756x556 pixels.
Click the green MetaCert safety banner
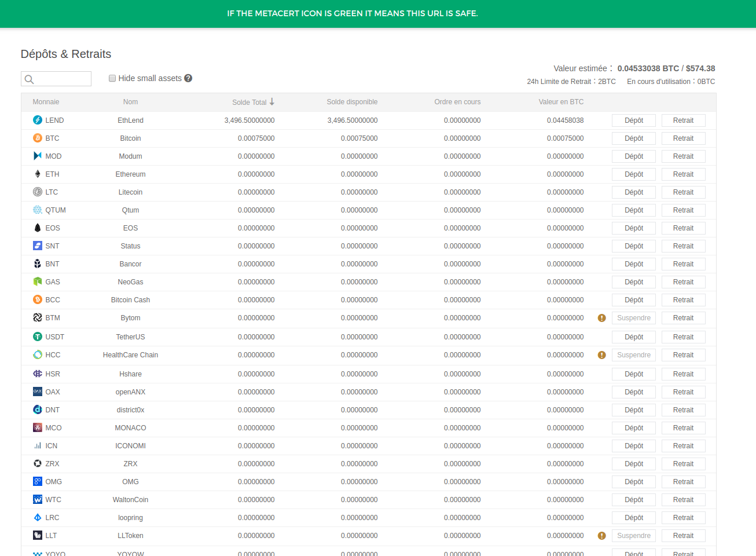pos(378,14)
